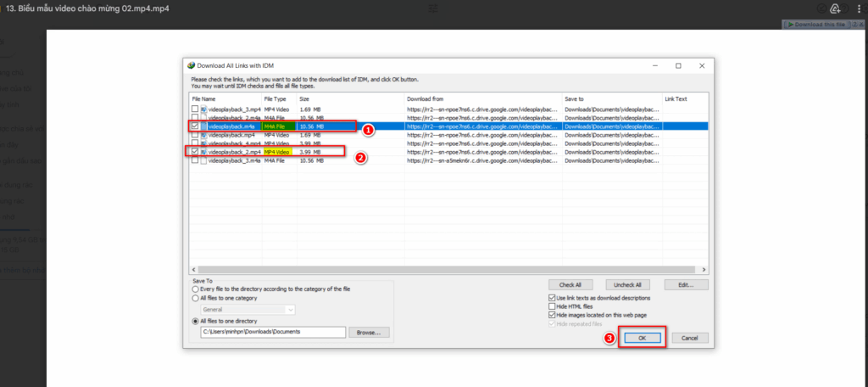
Task: Select the videoplayback_2.mp4 file name
Action: pyautogui.click(x=234, y=151)
